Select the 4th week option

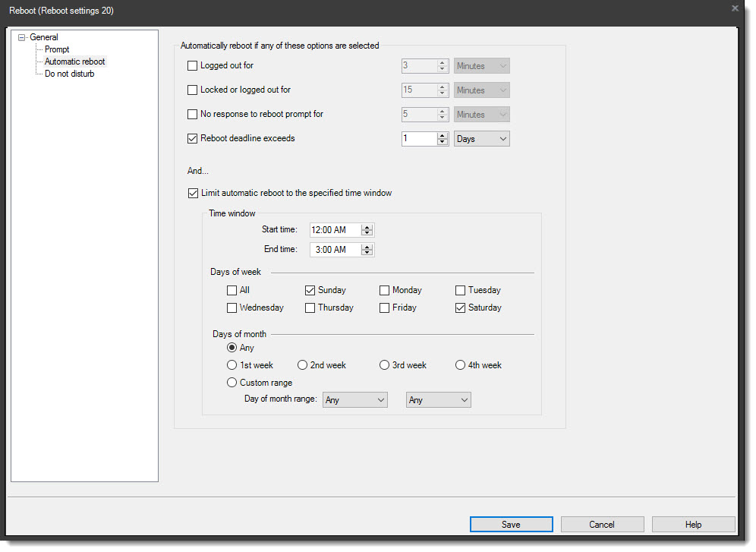[459, 365]
